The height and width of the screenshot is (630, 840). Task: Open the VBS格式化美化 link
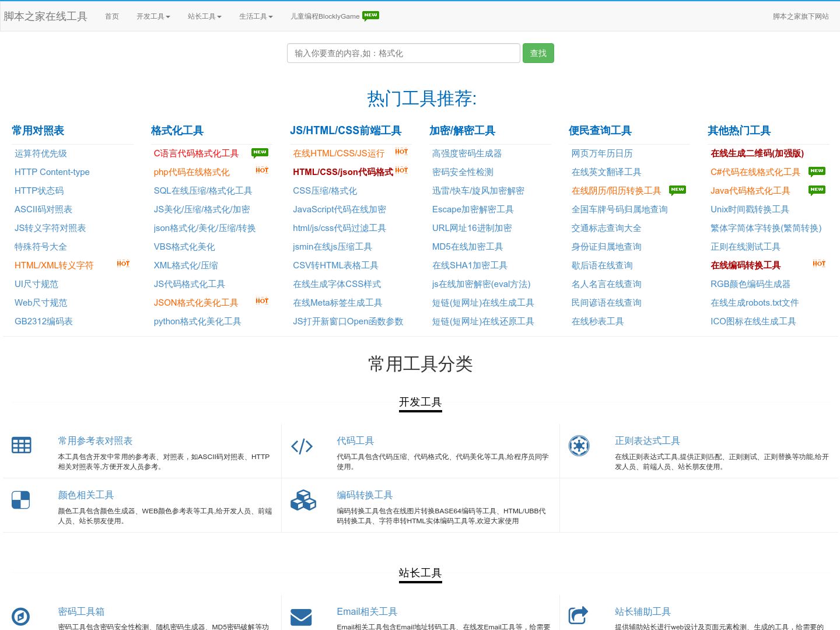pyautogui.click(x=184, y=247)
